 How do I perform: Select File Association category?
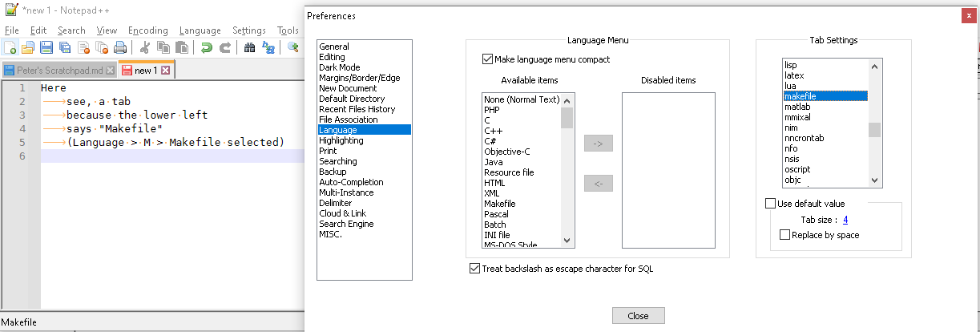pos(364,119)
